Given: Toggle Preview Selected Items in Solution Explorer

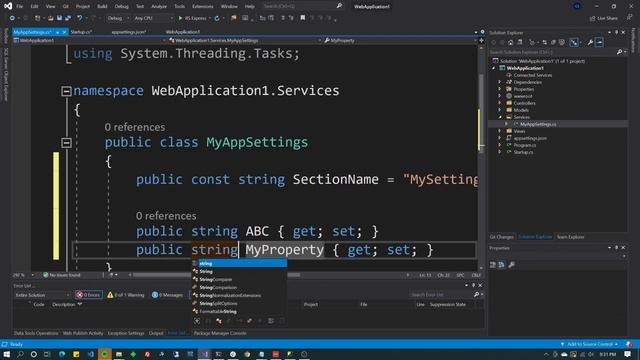Looking at the screenshot, I should (599, 42).
